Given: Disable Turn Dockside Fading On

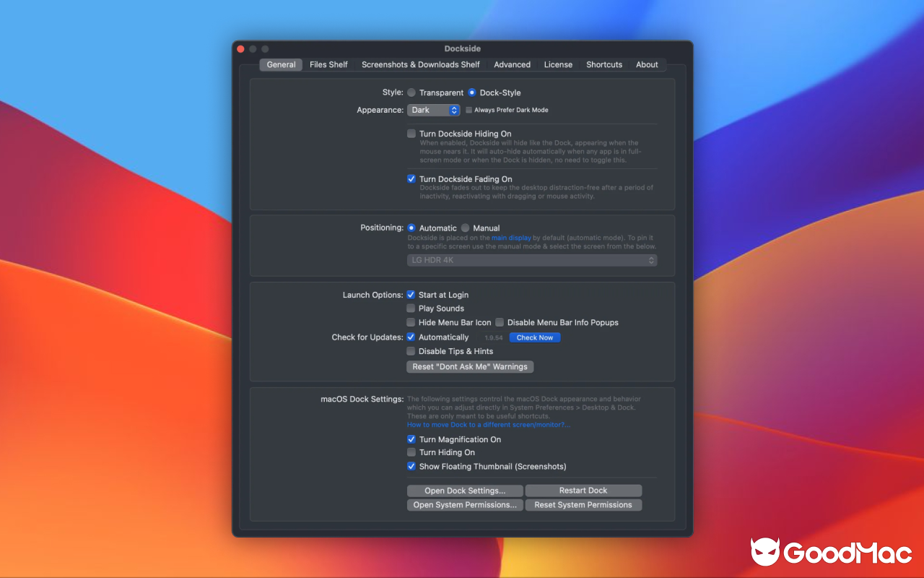Looking at the screenshot, I should 411,178.
